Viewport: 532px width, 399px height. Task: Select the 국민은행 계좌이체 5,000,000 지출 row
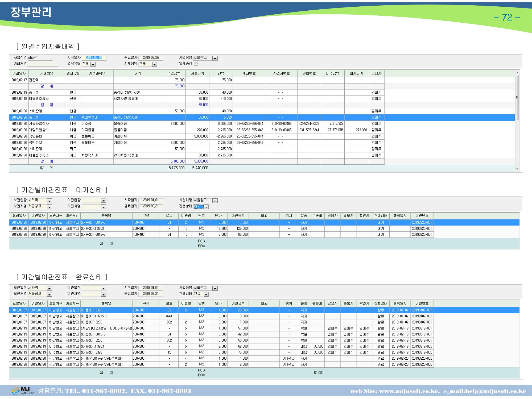[x=197, y=136]
